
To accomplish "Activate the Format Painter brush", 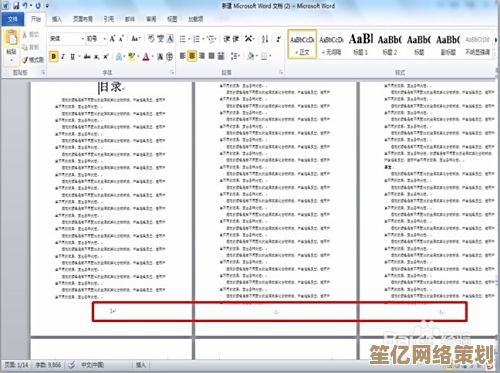I will pos(25,60).
